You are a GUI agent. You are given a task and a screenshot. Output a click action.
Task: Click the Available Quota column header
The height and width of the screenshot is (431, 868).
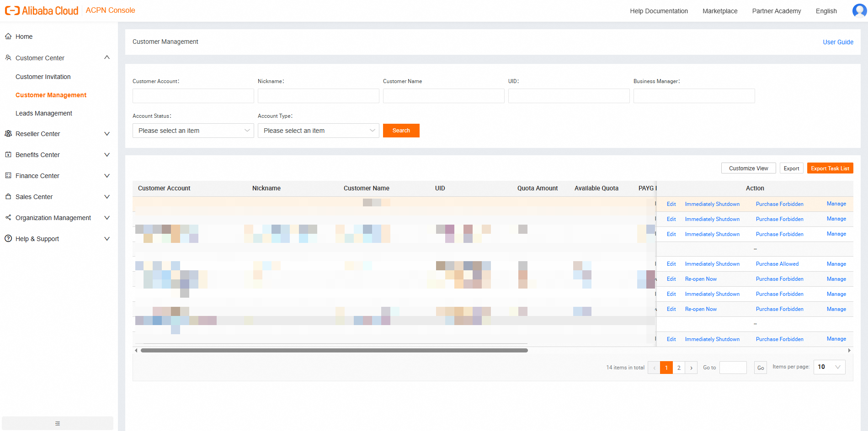596,188
